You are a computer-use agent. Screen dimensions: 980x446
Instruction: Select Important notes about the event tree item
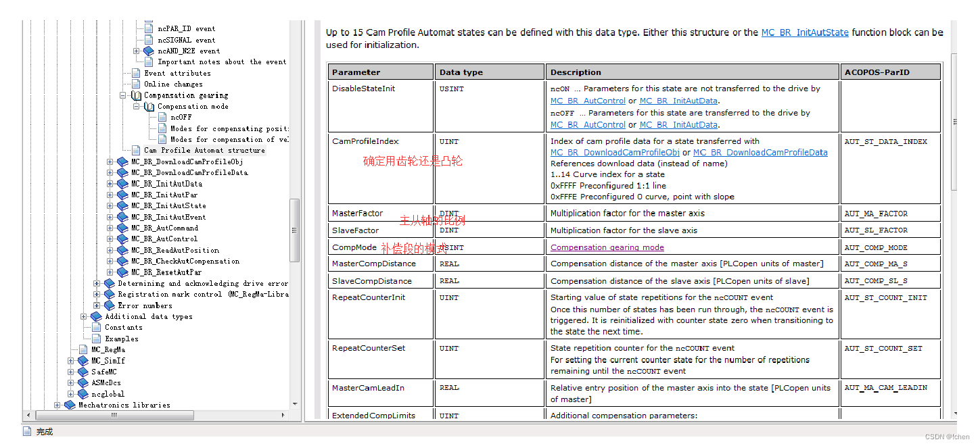(222, 61)
